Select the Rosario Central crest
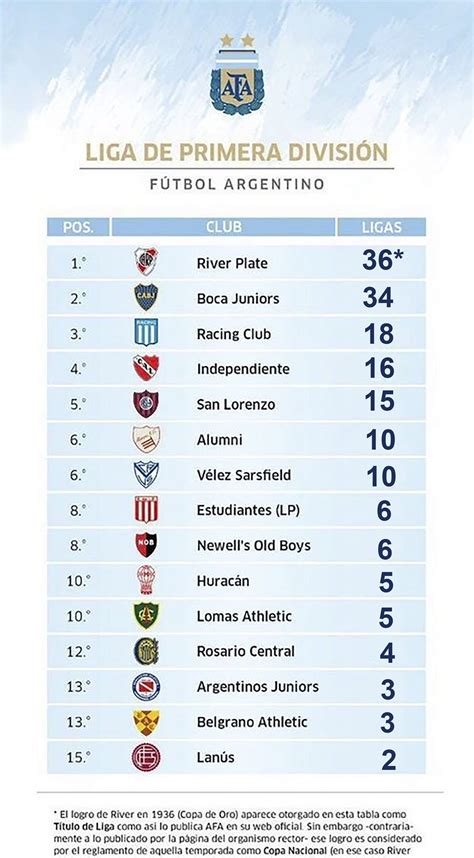Viewport: 474px width, 858px height. pos(146,651)
